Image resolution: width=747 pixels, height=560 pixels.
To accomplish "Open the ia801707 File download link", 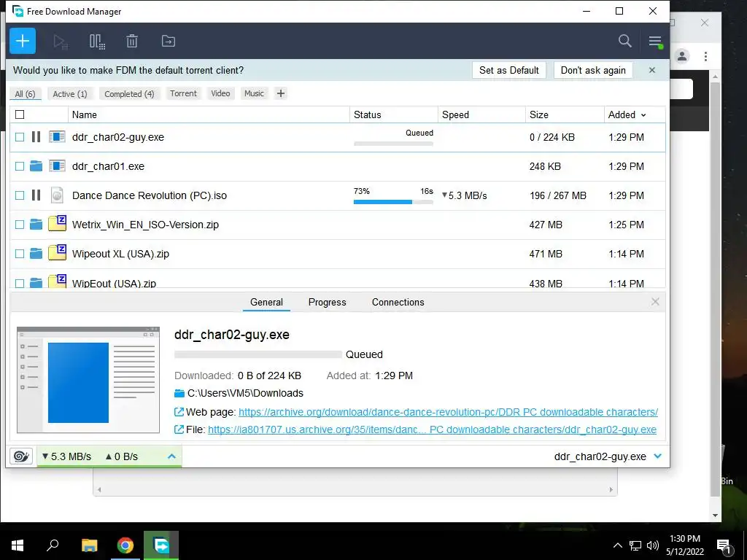I will [432, 429].
